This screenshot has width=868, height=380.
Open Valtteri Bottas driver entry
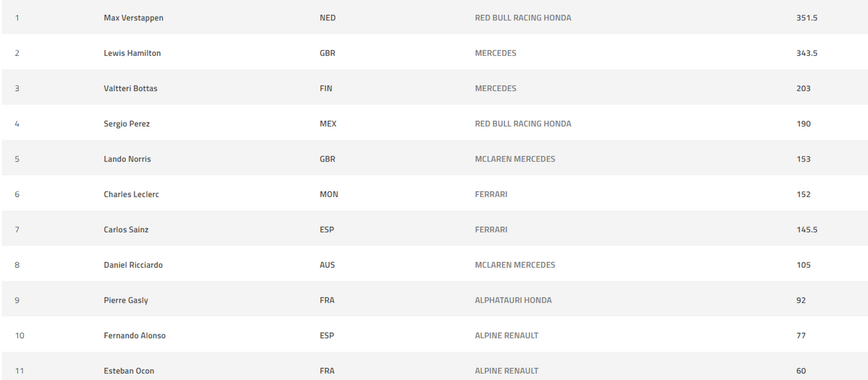130,88
